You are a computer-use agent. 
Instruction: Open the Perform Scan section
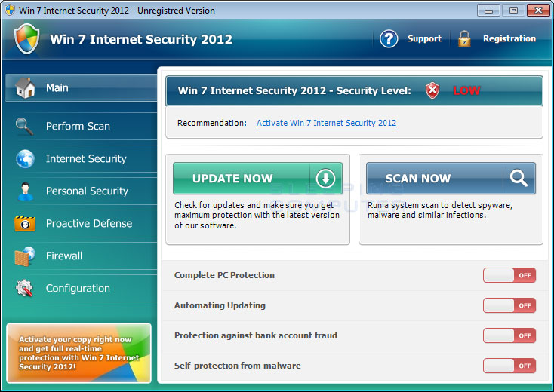(81, 127)
